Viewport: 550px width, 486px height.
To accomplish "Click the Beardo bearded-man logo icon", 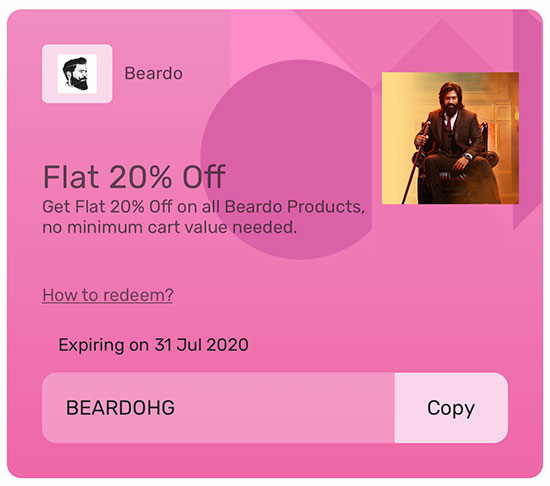I will pyautogui.click(x=77, y=74).
